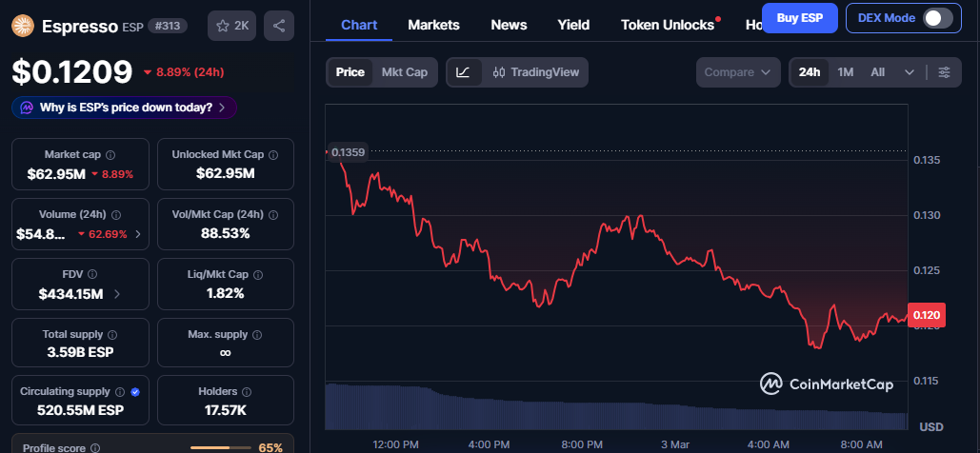Click the Profile score progress bar

click(x=219, y=448)
